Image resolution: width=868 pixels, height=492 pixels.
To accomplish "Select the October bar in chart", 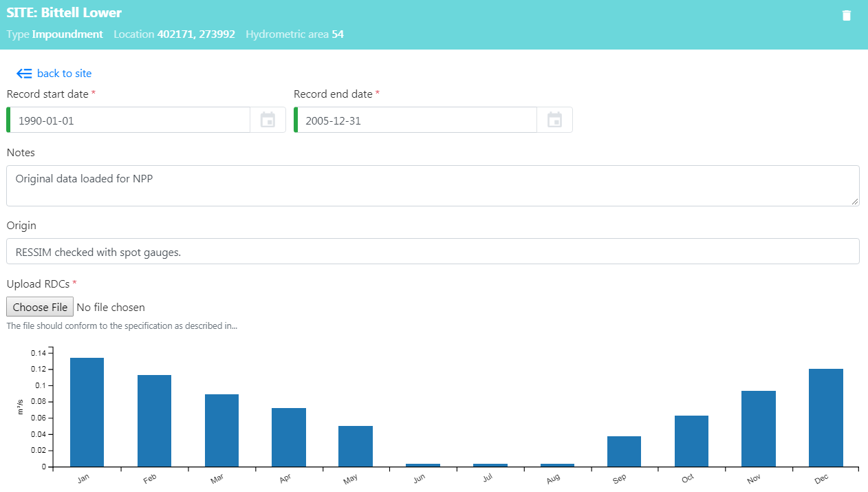I will coord(691,441).
